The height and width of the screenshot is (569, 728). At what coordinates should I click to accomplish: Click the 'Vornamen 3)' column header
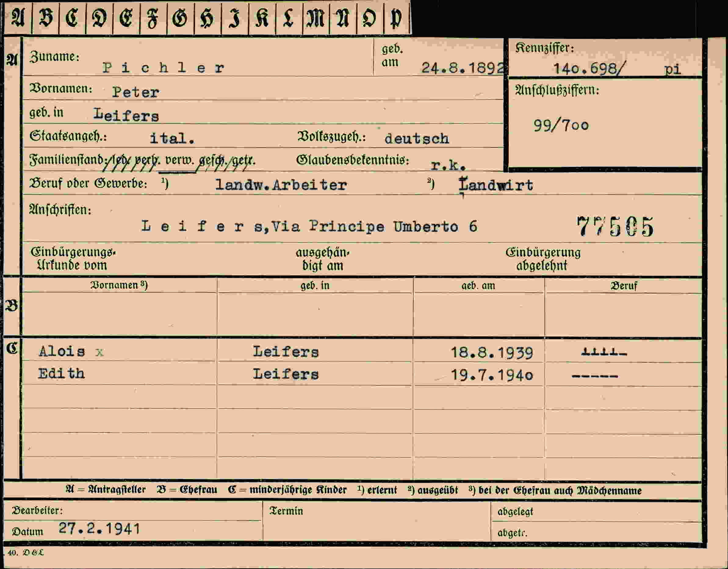[x=119, y=285]
